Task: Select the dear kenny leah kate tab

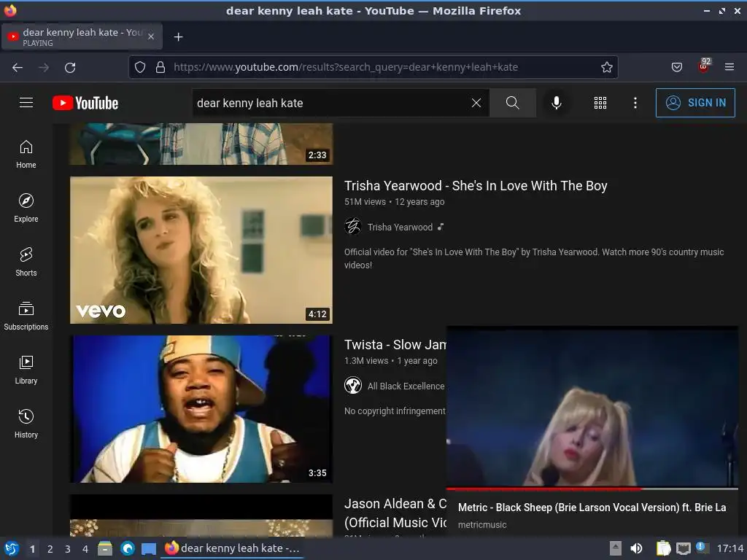Action: 82,36
